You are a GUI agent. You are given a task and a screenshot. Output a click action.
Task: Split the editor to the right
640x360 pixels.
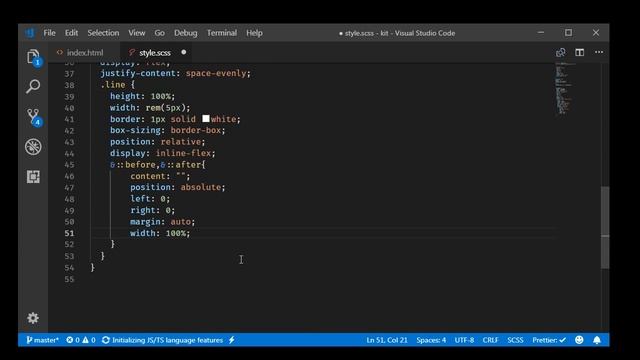[x=580, y=52]
